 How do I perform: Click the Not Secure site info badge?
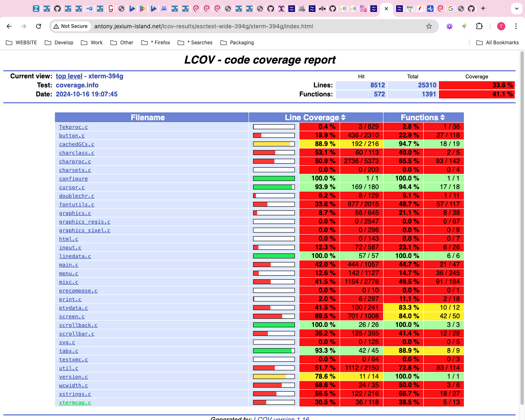pos(71,26)
